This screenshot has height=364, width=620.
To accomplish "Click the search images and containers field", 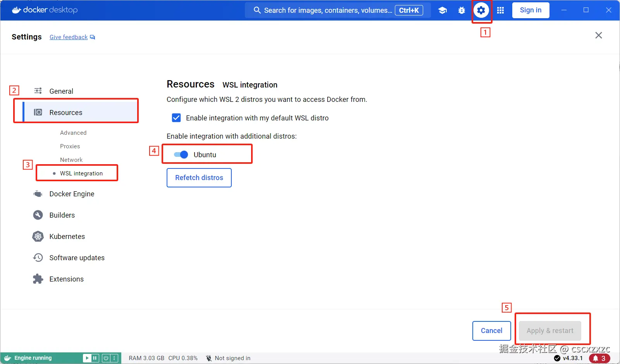I will pyautogui.click(x=338, y=10).
